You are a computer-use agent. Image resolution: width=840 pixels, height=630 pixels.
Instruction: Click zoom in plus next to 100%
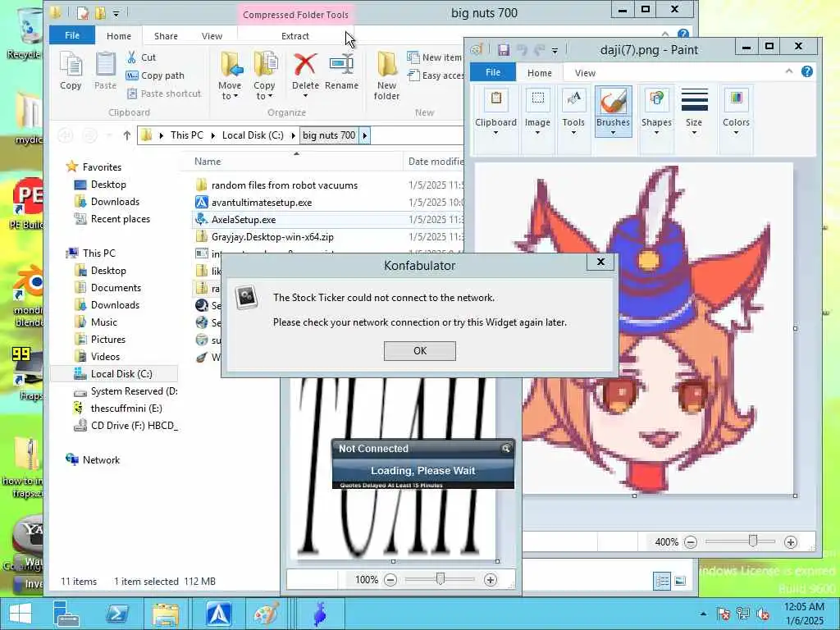pos(491,580)
